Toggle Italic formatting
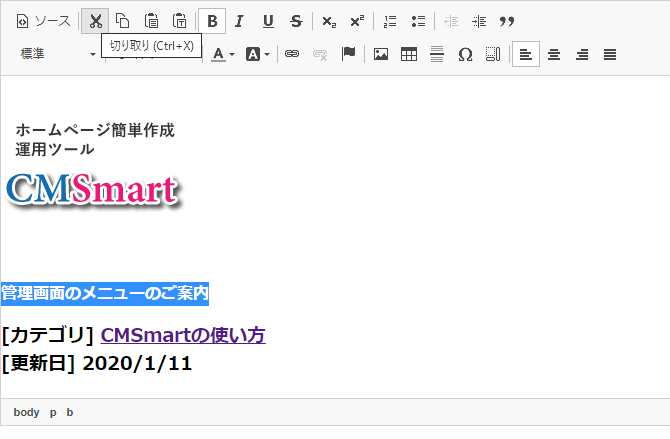 pyautogui.click(x=239, y=21)
